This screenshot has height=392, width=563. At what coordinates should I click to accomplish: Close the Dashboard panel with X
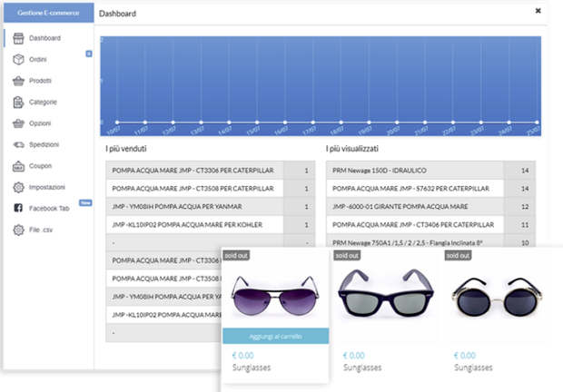coord(538,11)
